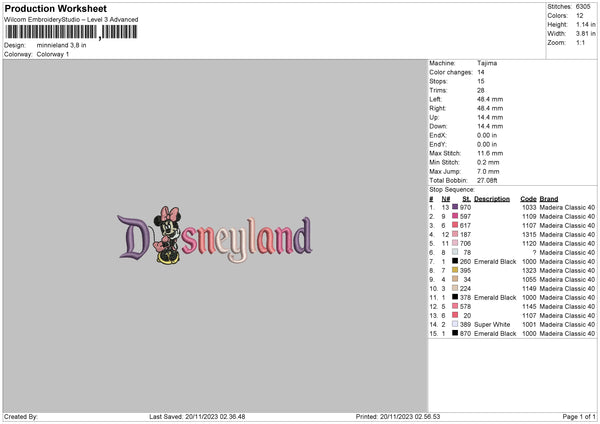Select the Production Worksheet title

click(x=55, y=8)
